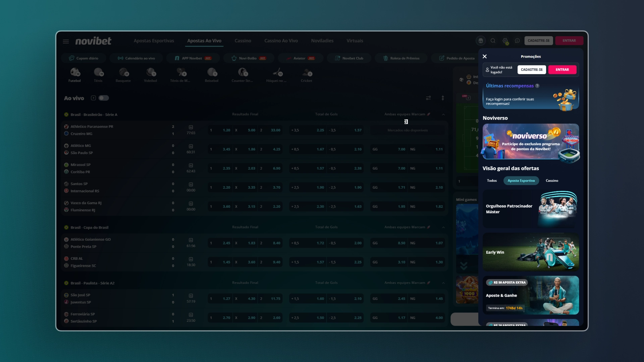644x362 pixels.
Task: Toggle the Ao vivo streaming switch
Action: click(x=104, y=98)
